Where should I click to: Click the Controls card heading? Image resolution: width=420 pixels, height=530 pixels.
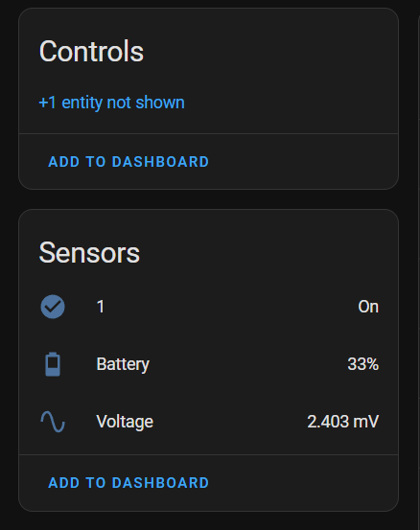click(91, 52)
